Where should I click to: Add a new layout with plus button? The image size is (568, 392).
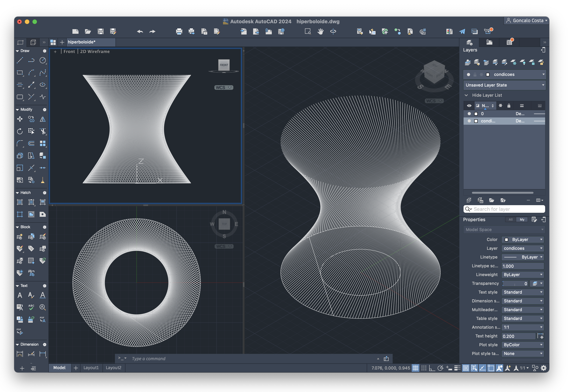pos(76,368)
